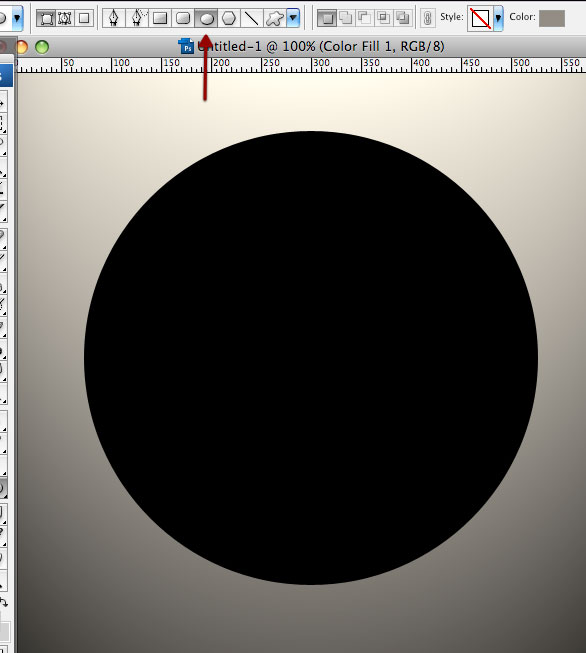Select the Freeform Pen tool
This screenshot has height=653, width=586.
click(137, 18)
